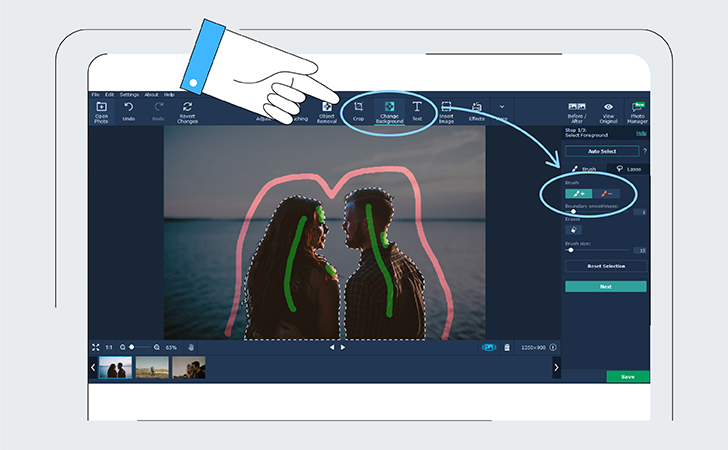This screenshot has height=450, width=728.
Task: Click the Auto Select button
Action: (x=602, y=151)
